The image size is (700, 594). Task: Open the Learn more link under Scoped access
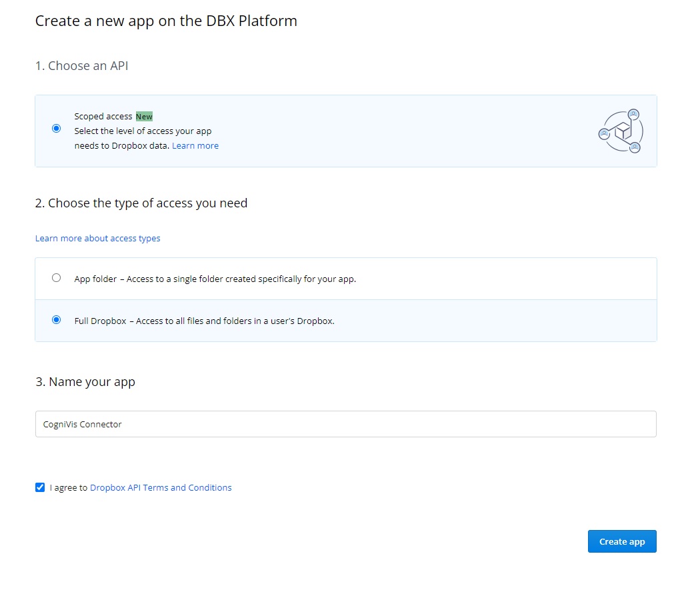pyautogui.click(x=195, y=145)
